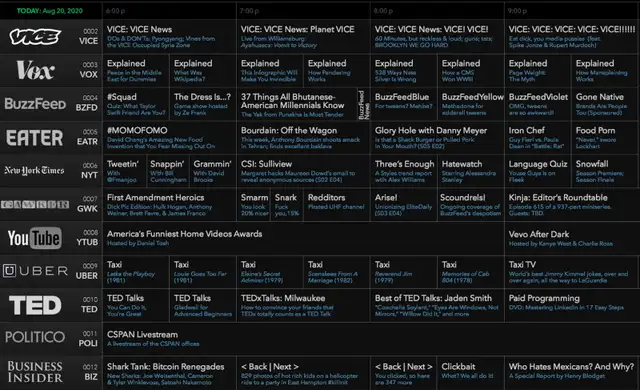This screenshot has height=390, width=640.
Task: Select the Gawker channel logo
Action: (35, 204)
